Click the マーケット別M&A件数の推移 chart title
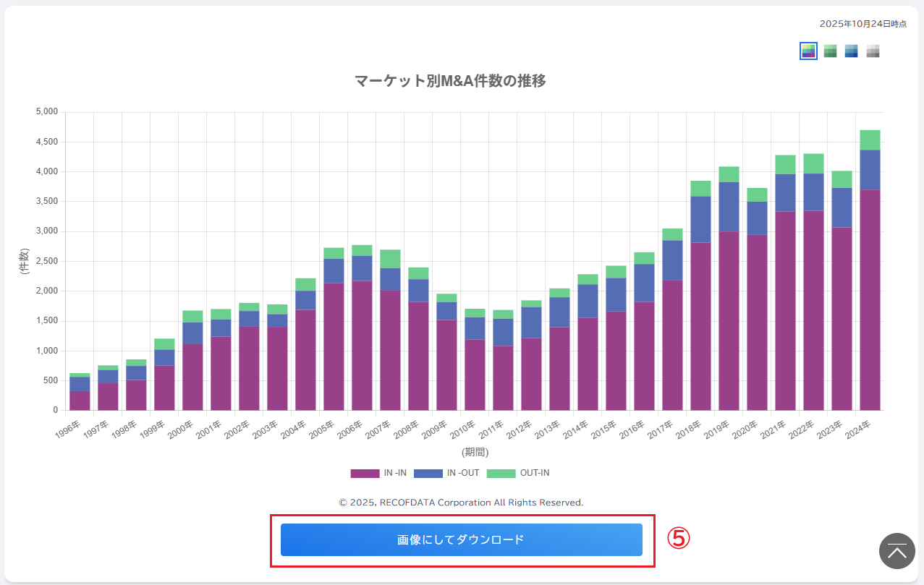Viewport: 924px width, 585px height. [450, 81]
